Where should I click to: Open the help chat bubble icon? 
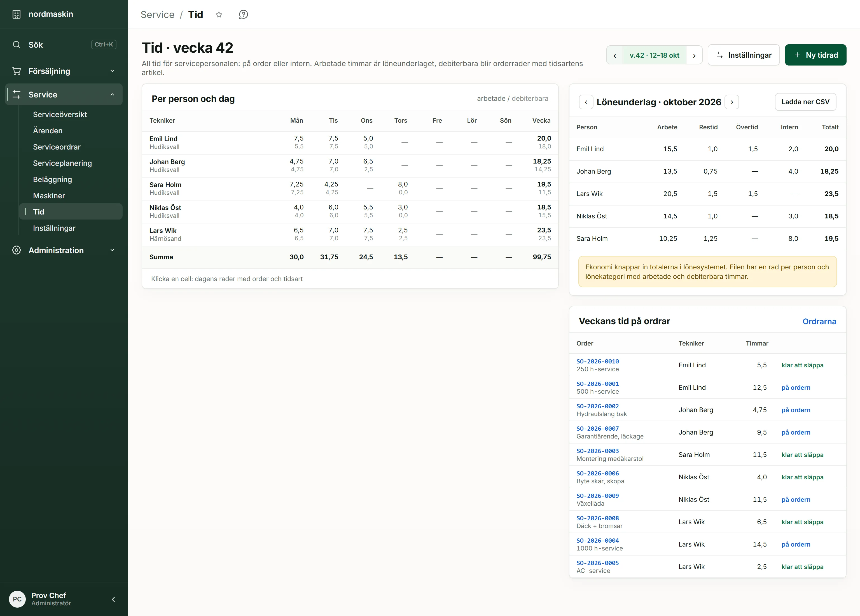[244, 14]
